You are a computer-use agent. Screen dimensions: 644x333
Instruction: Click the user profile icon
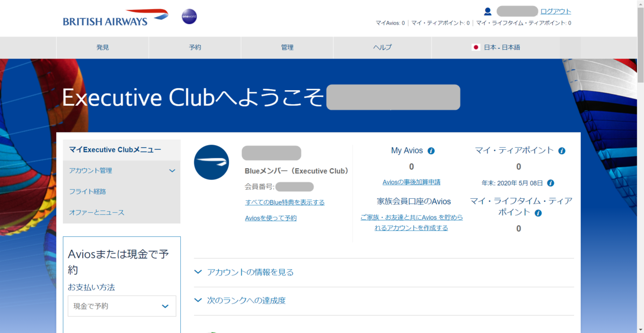488,11
